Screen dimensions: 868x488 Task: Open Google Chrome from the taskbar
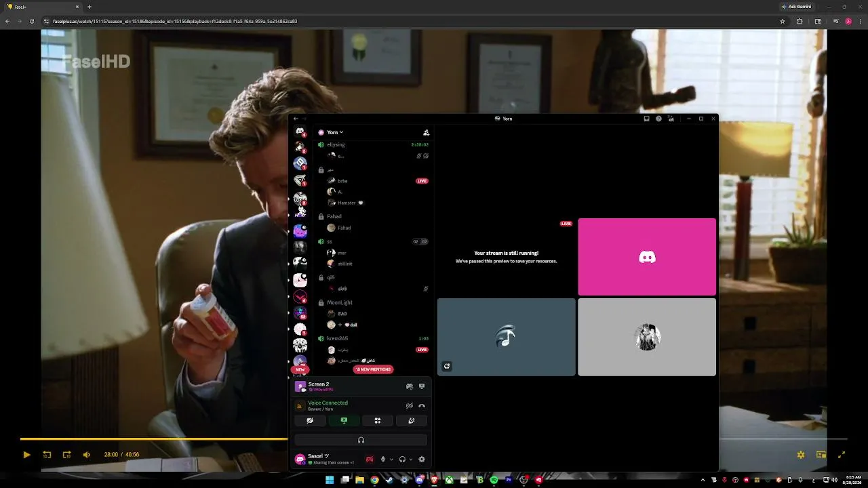(x=374, y=480)
